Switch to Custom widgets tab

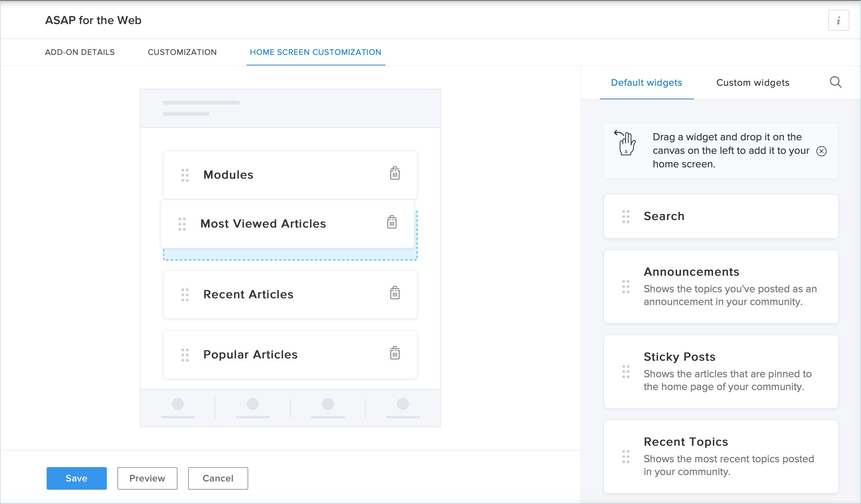tap(753, 83)
